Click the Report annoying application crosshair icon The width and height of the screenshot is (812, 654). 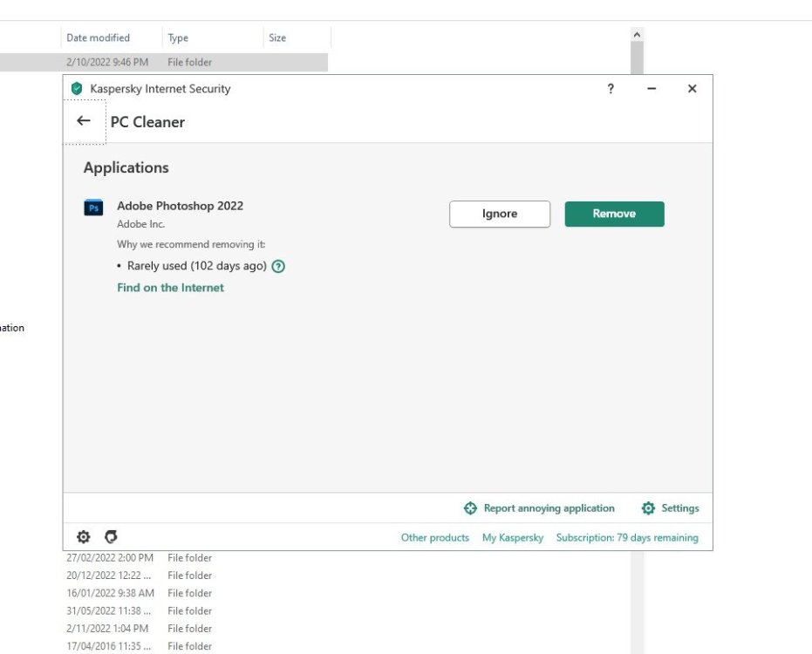click(x=470, y=508)
